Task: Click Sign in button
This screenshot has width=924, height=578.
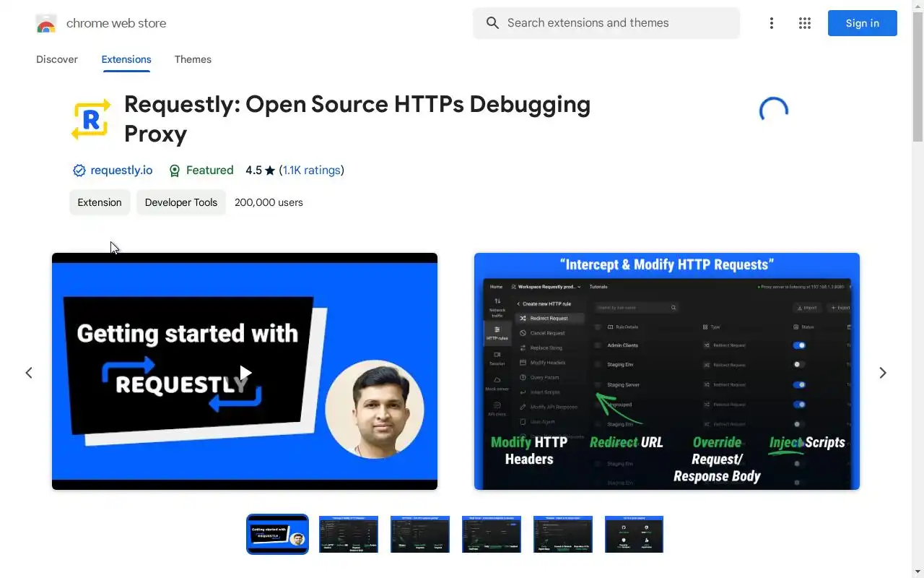Action: (x=863, y=23)
